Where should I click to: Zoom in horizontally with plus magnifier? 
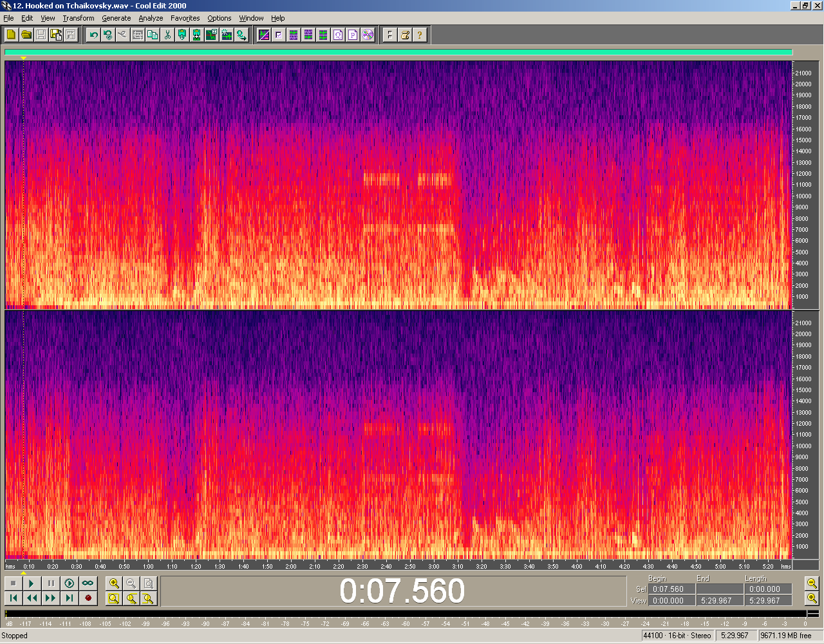coord(114,583)
